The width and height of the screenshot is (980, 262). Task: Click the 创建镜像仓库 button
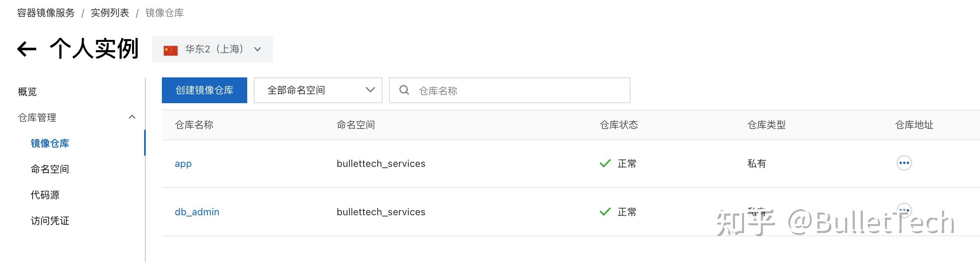205,90
